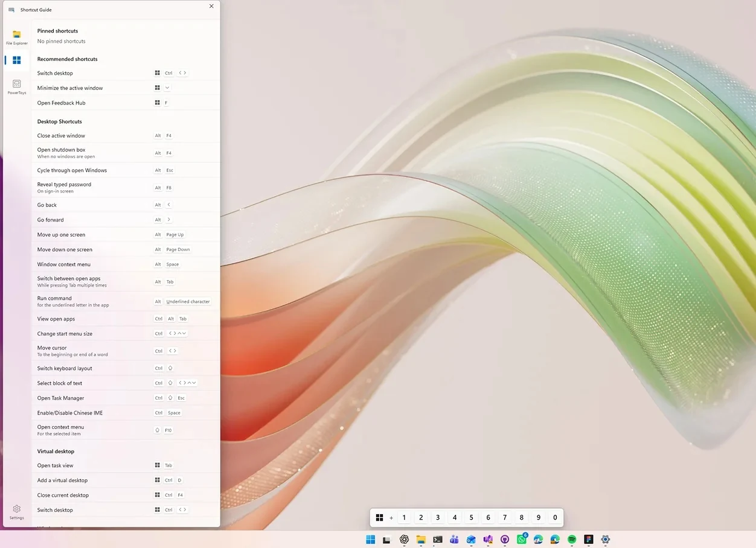Select the Open Task Manager row
This screenshot has height=548, width=756.
point(126,398)
